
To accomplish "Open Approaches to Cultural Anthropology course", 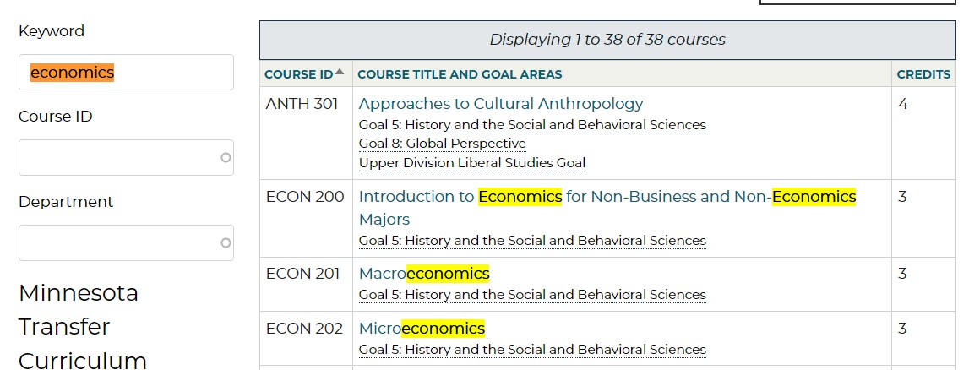I will 501,104.
